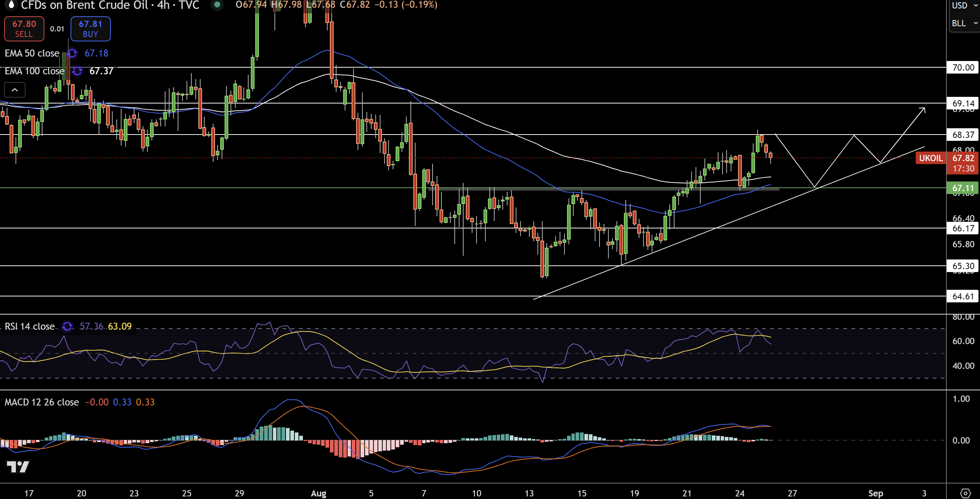Click the Aug label on the time axis
The width and height of the screenshot is (980, 499).
click(318, 494)
